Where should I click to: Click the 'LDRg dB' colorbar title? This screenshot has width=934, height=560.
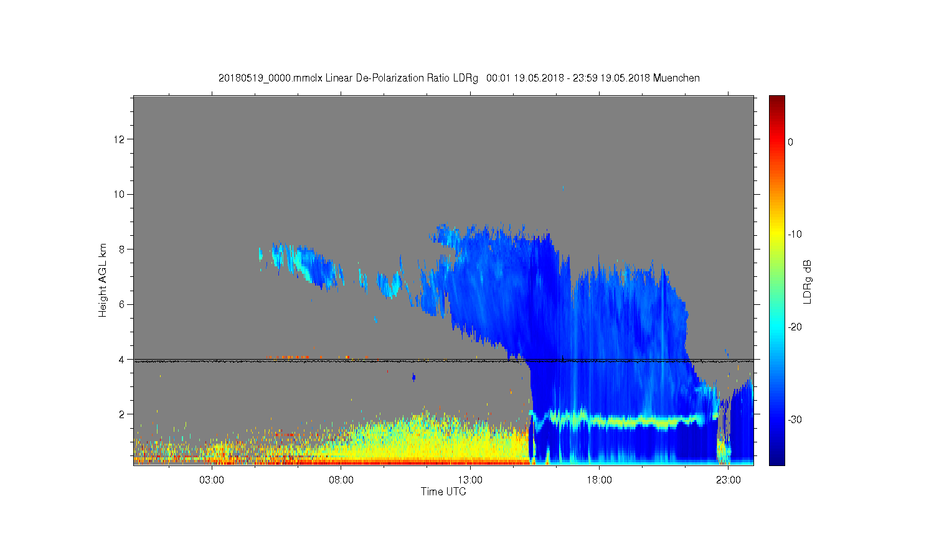[808, 282]
